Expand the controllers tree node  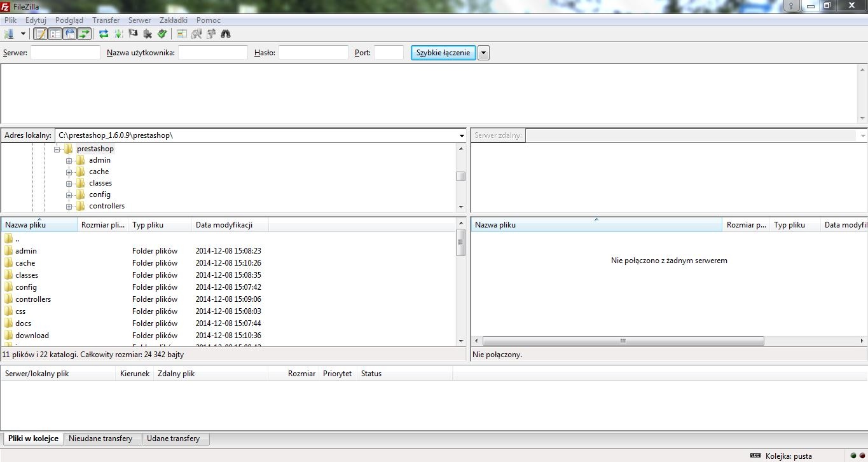(69, 207)
